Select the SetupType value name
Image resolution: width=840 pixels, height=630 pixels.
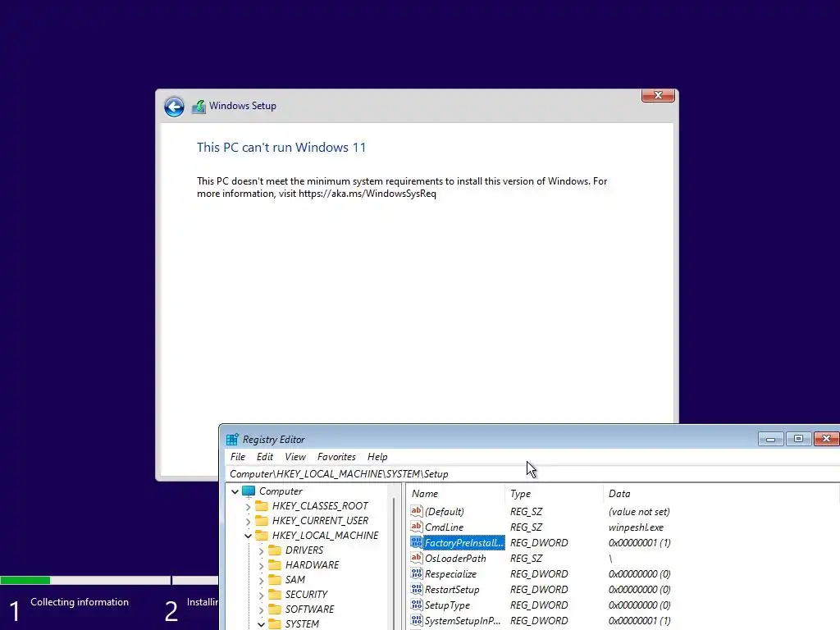[447, 605]
